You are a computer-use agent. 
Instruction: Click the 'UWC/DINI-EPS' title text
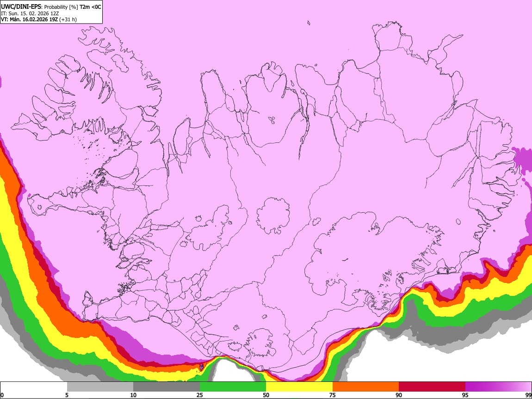coord(21,7)
